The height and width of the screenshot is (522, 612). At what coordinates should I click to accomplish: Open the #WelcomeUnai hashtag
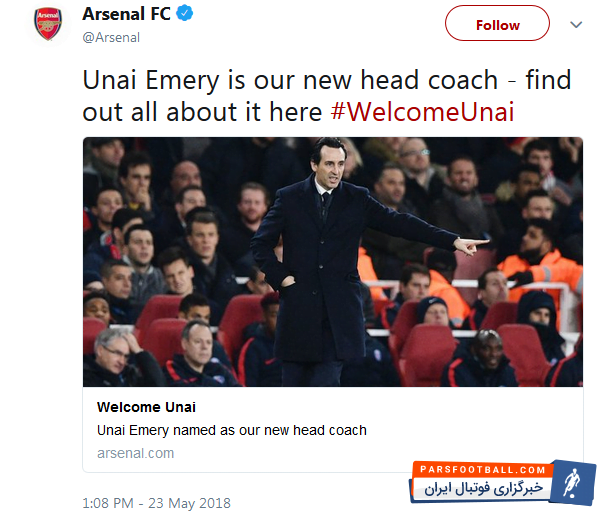tap(422, 111)
